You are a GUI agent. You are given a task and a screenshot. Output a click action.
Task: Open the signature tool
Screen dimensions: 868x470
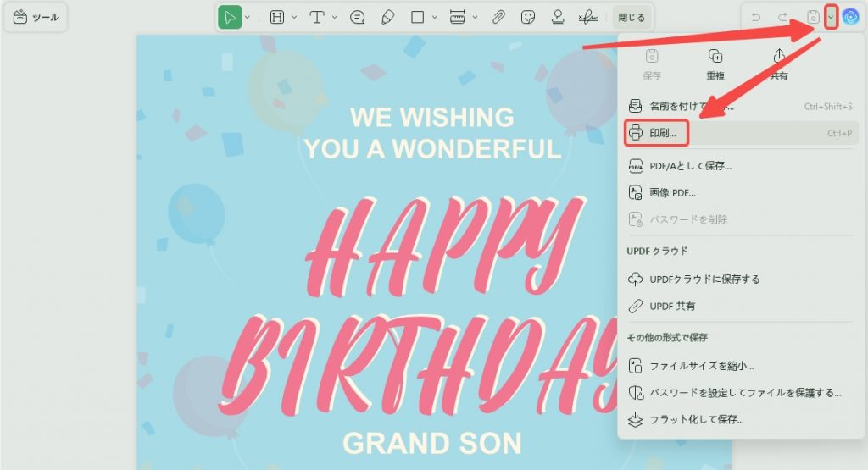(588, 18)
